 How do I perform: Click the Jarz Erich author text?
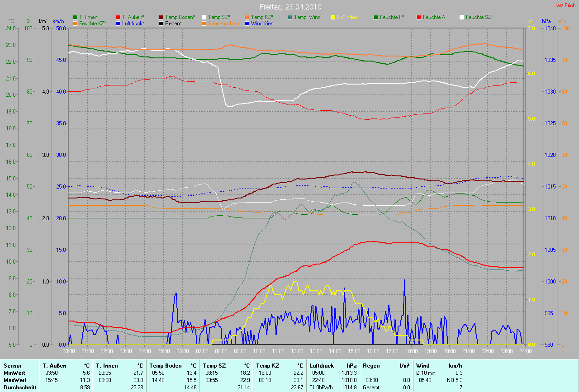(x=565, y=5)
